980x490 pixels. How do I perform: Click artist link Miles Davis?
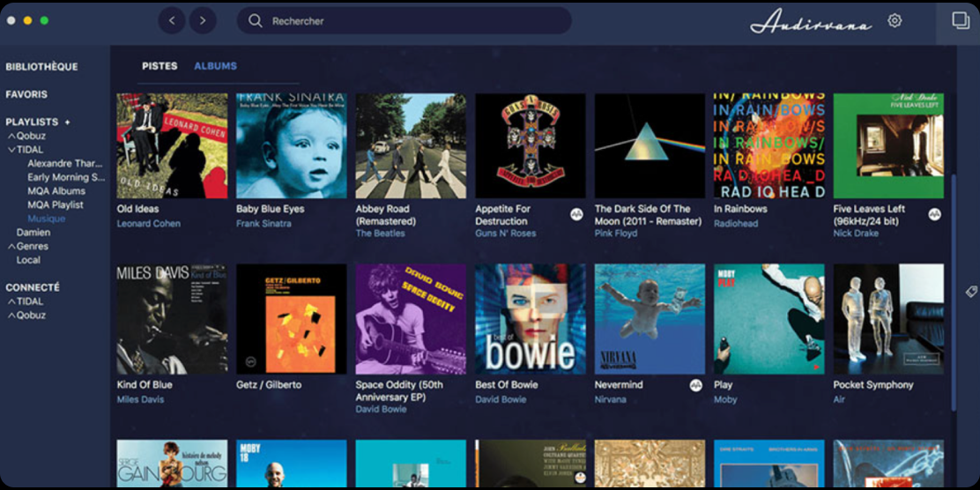(x=140, y=399)
